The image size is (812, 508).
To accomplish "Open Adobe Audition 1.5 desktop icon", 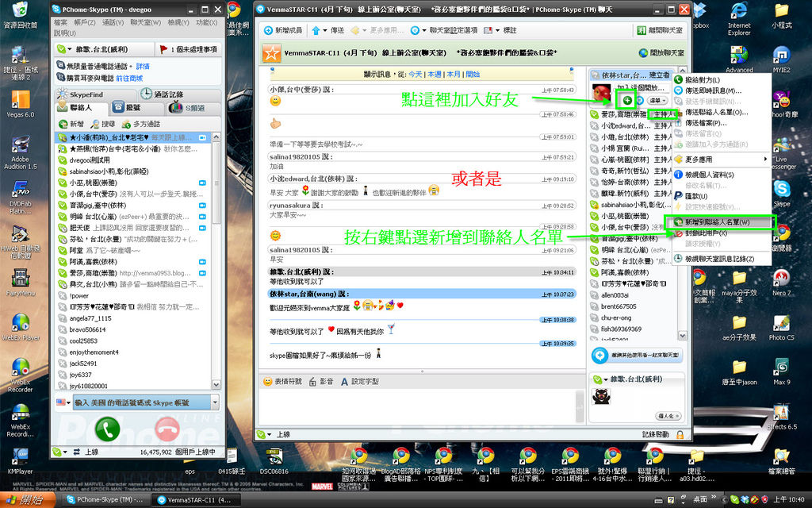I will tap(20, 153).
